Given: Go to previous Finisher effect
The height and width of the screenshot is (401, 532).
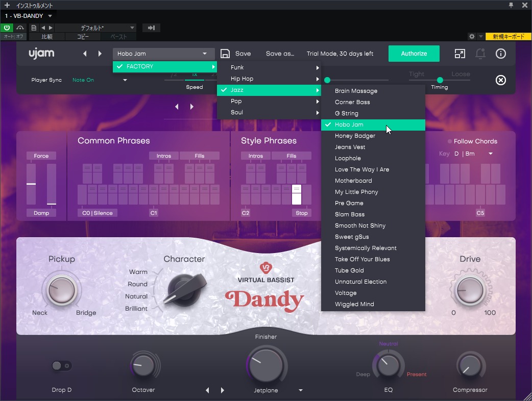Looking at the screenshot, I should (207, 390).
